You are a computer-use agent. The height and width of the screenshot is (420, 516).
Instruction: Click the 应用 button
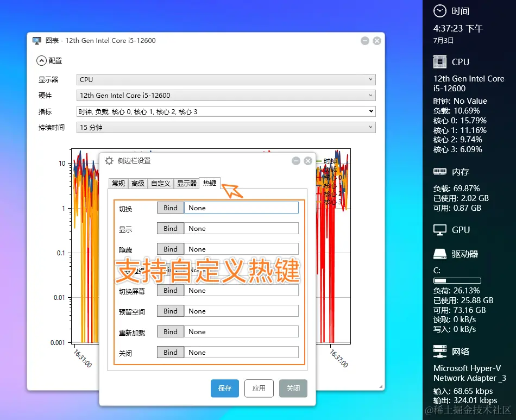pyautogui.click(x=259, y=388)
